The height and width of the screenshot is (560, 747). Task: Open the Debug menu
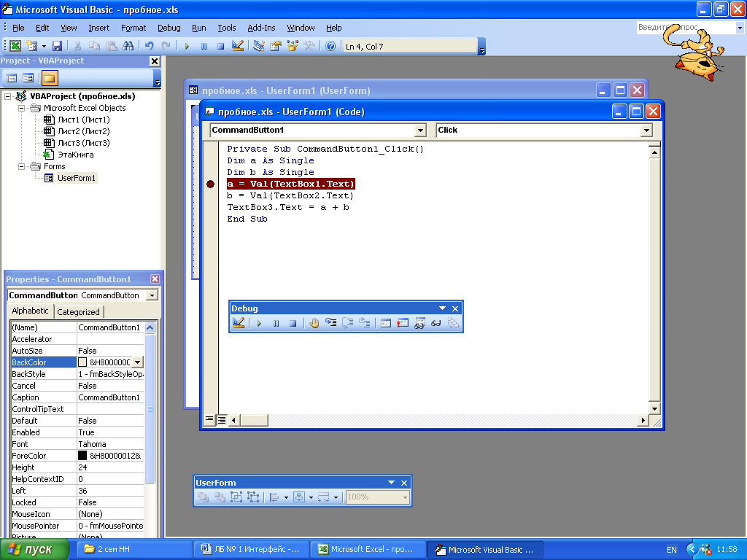tap(169, 28)
